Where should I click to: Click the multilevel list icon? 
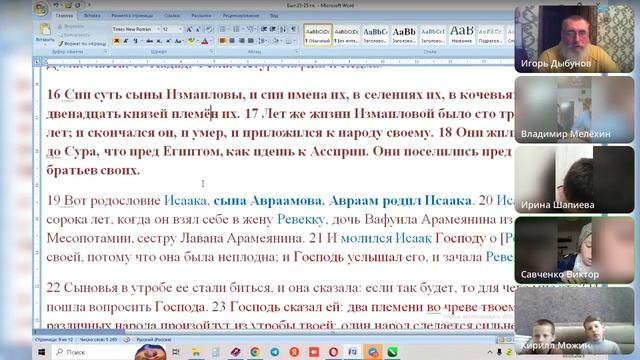click(x=250, y=29)
